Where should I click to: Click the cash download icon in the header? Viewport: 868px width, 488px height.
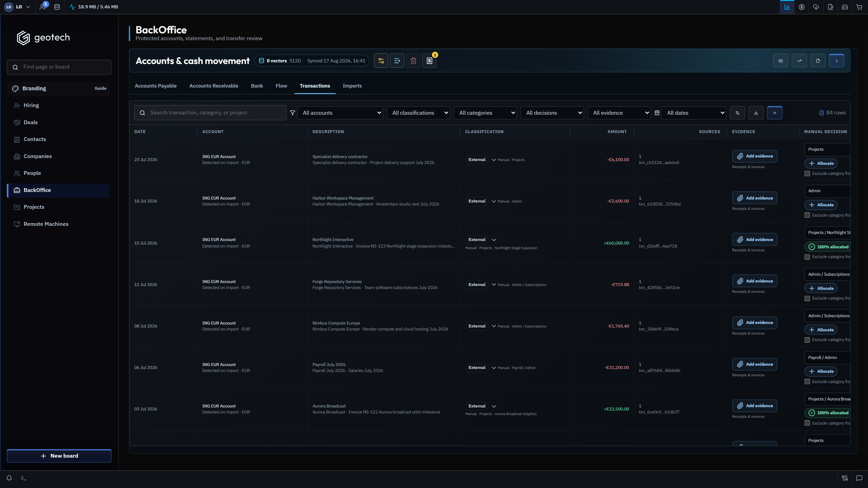click(x=781, y=61)
